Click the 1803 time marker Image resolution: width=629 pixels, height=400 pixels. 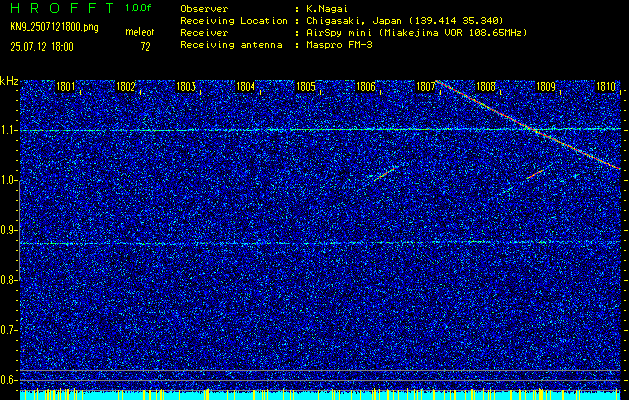click(x=186, y=87)
